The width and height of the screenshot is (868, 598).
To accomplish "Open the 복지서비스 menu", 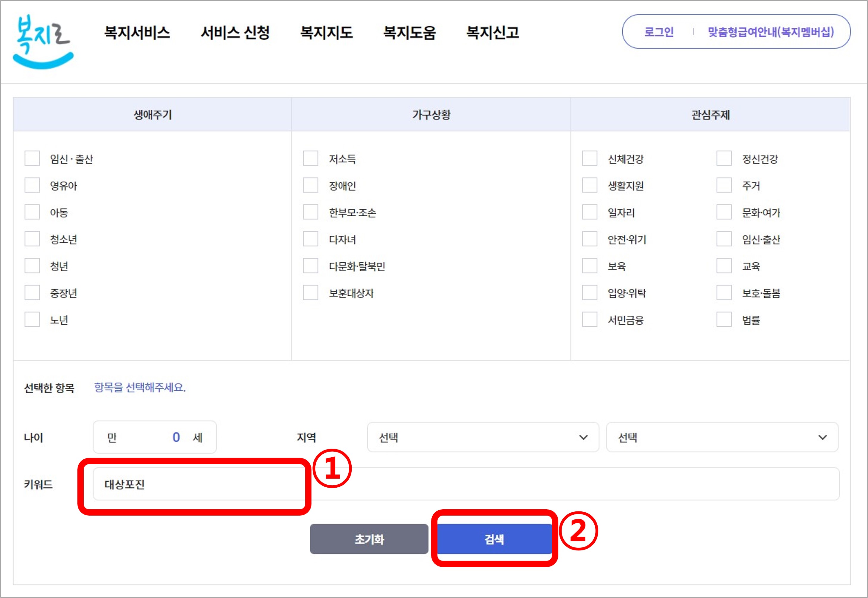I will pyautogui.click(x=137, y=33).
